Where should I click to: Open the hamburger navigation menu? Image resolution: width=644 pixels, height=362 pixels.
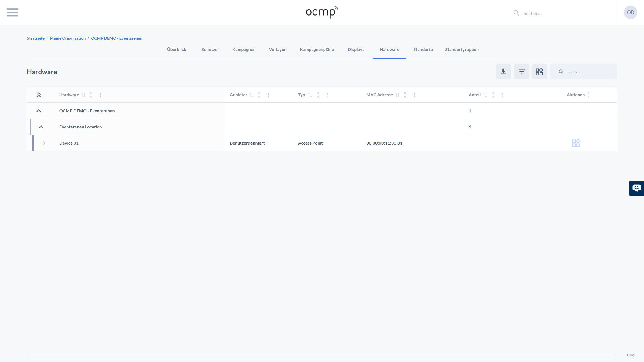[x=12, y=12]
